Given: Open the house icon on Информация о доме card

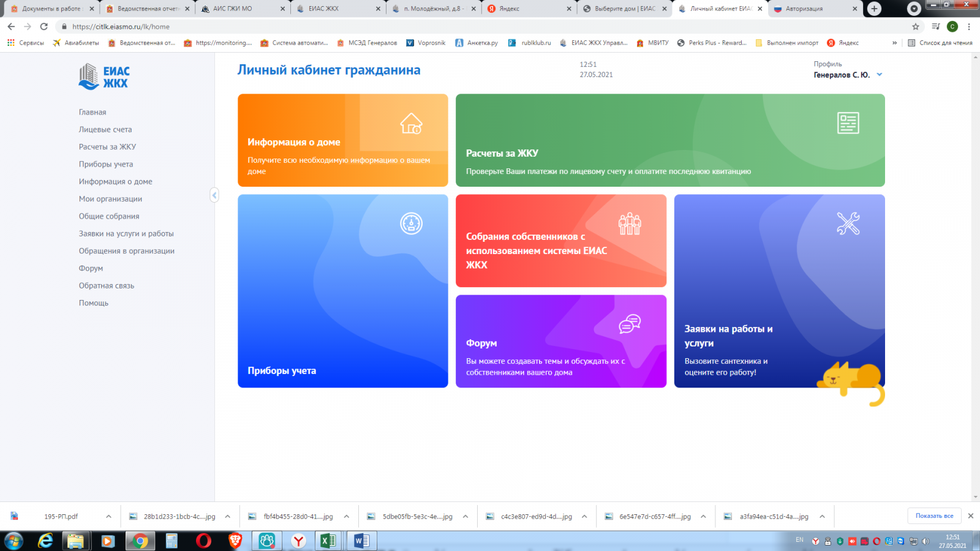Looking at the screenshot, I should click(411, 123).
